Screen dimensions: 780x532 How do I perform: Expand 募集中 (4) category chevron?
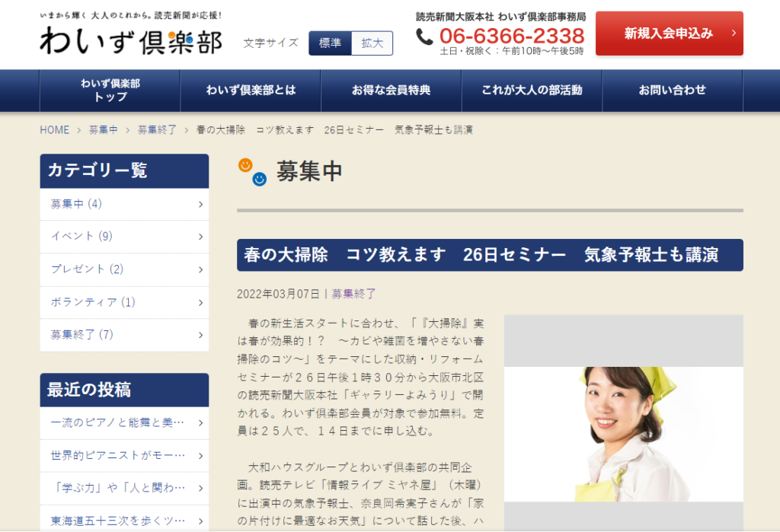tap(200, 204)
